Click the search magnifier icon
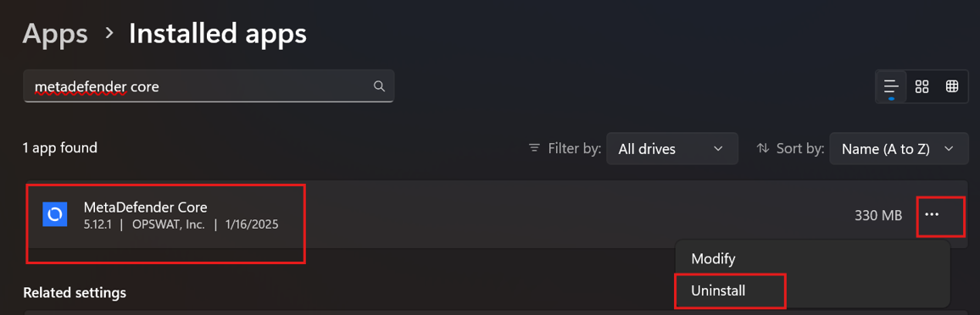 tap(379, 86)
